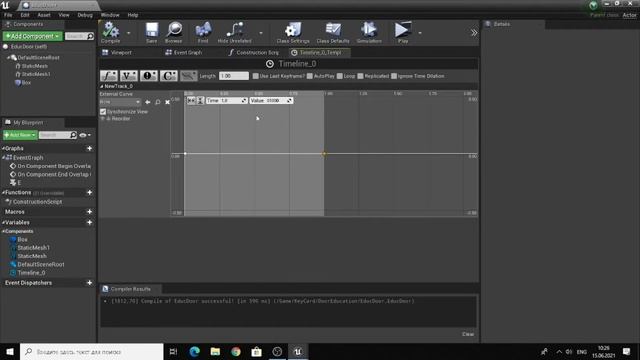Enable AutoPlay checkbox

[310, 76]
